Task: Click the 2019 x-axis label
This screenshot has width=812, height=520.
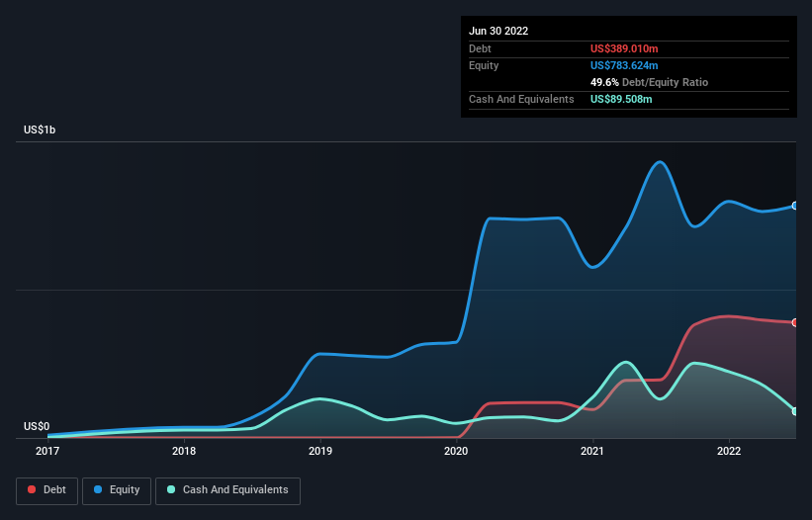Action: 320,451
